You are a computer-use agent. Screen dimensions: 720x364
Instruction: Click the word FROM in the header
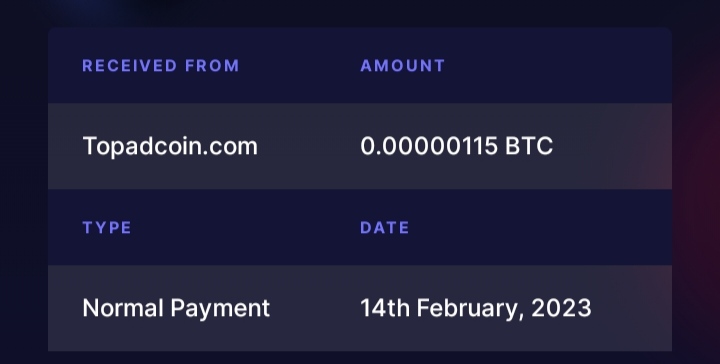click(212, 66)
